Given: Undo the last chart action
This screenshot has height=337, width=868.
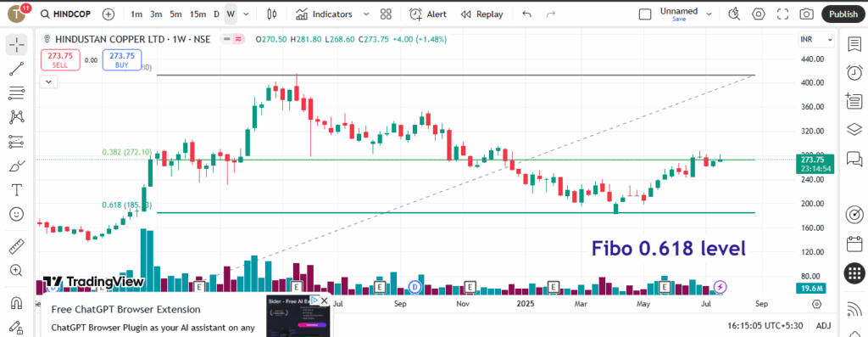Looking at the screenshot, I should click(526, 14).
